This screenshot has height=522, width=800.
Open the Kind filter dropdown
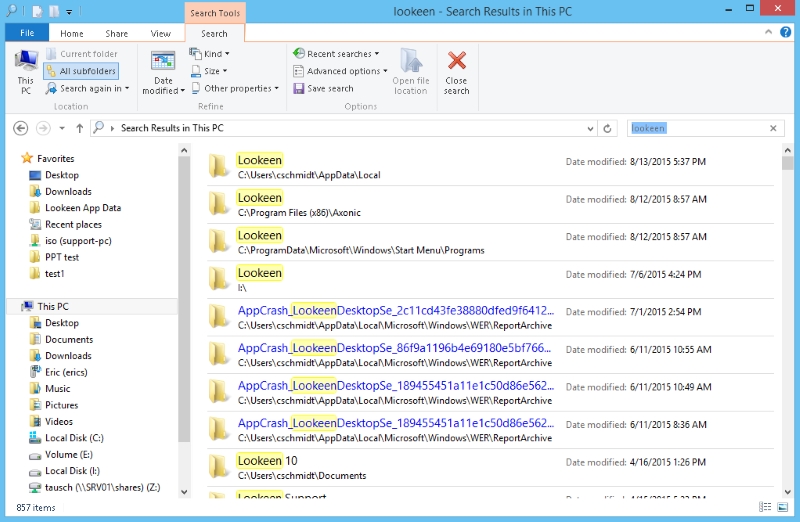click(x=210, y=54)
